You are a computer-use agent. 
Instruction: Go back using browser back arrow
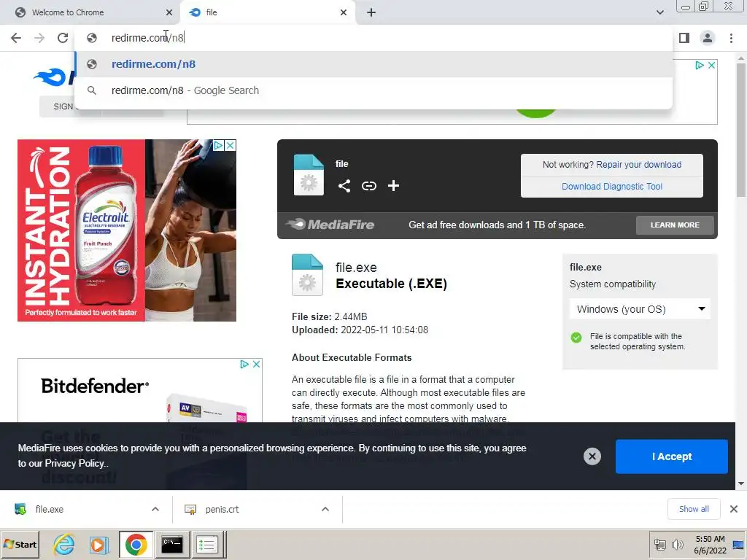click(16, 38)
